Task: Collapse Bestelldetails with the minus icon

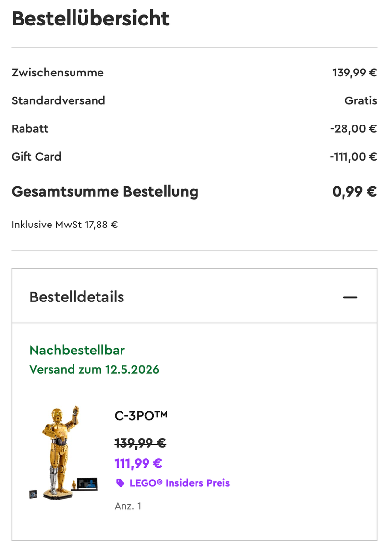Action: (x=350, y=297)
